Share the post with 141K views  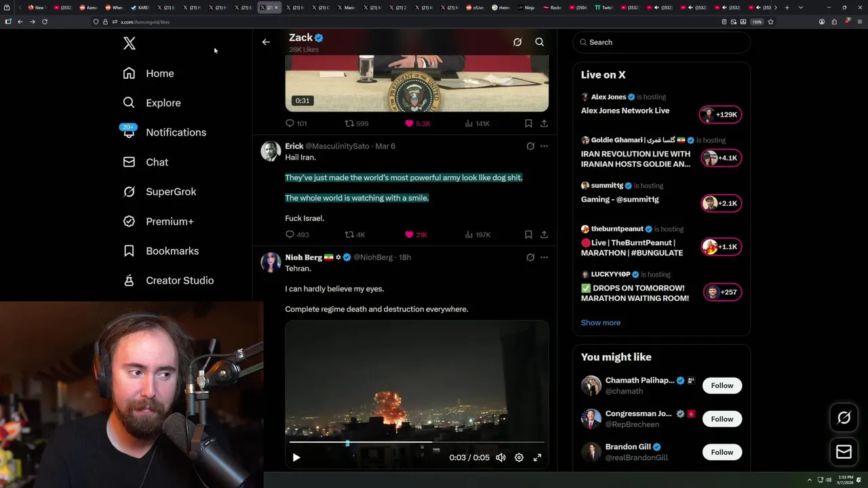pyautogui.click(x=544, y=123)
